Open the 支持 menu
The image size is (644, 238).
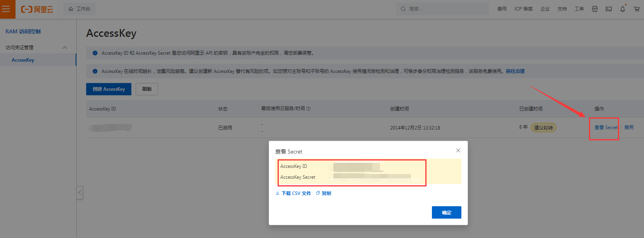coord(562,9)
